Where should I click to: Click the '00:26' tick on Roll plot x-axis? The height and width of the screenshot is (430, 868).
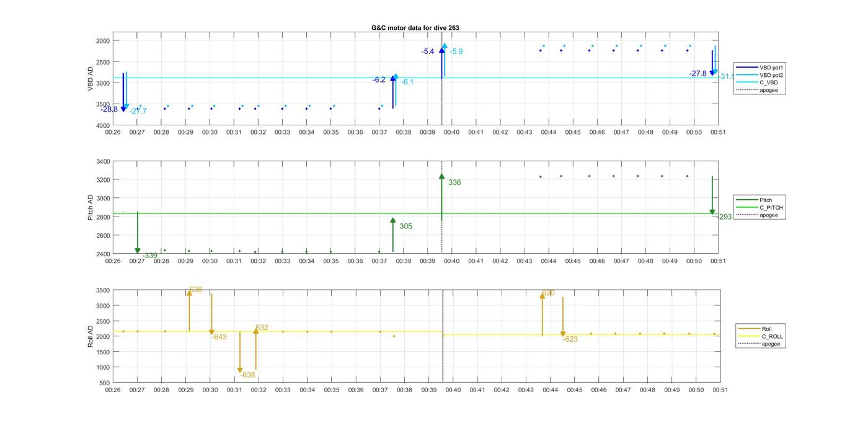click(x=113, y=390)
